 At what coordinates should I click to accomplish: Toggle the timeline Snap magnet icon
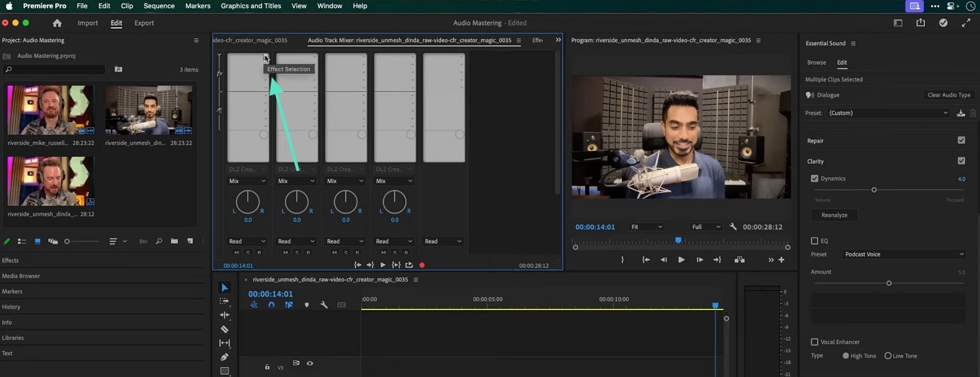pyautogui.click(x=271, y=305)
